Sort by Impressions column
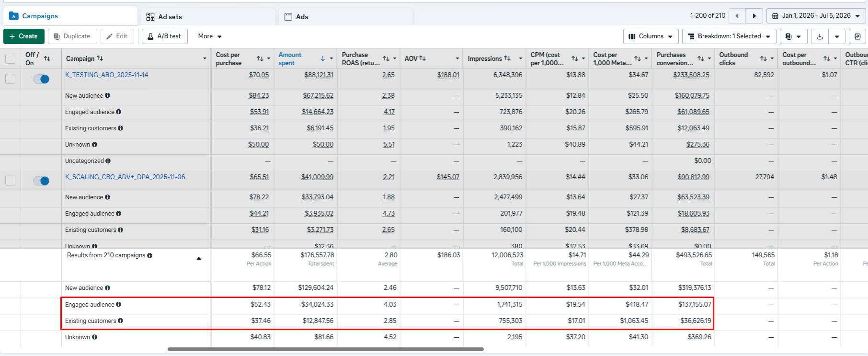The image size is (868, 356). coord(507,58)
